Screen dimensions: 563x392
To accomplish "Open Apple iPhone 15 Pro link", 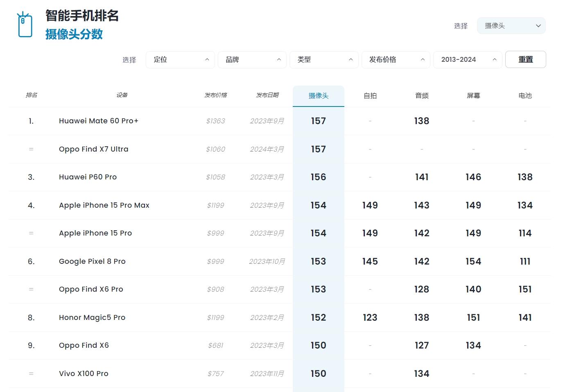I will 95,233.
